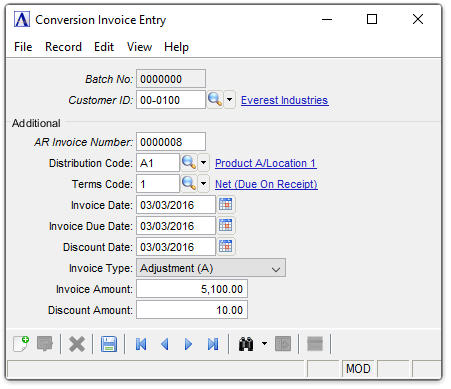
Task: Expand the Terms Code dropdown arrow
Action: 204,184
